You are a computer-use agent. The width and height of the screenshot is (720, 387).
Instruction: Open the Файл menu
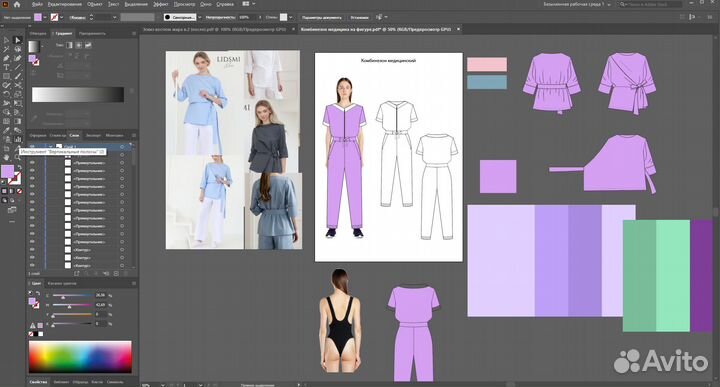coord(37,4)
